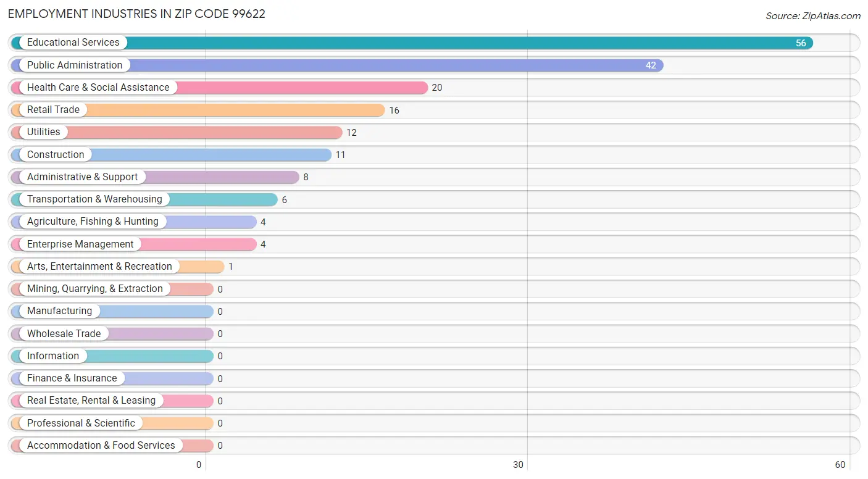
Task: Click the value 42 on Public Administration bar
Action: 651,65
